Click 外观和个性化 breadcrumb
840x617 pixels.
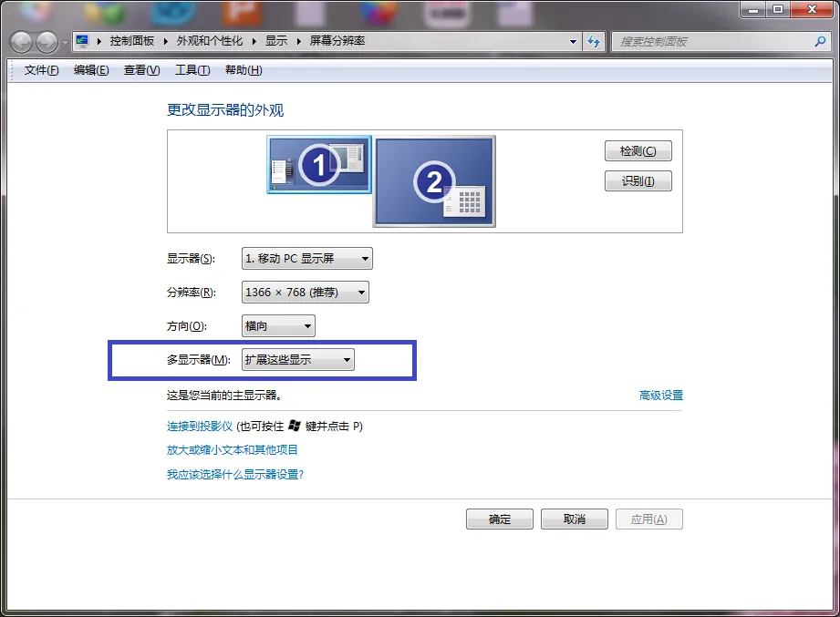[x=210, y=41]
